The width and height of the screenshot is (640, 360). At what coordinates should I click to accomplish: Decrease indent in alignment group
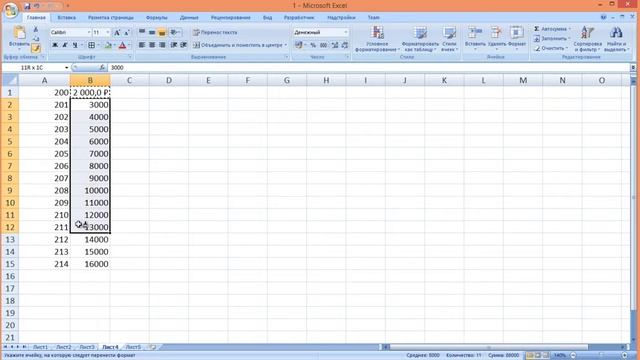pos(173,45)
